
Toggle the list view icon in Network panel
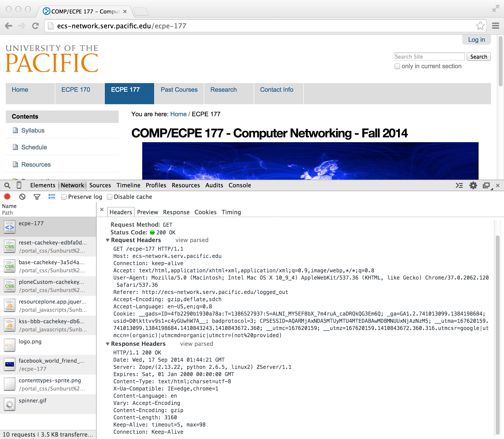(x=52, y=197)
